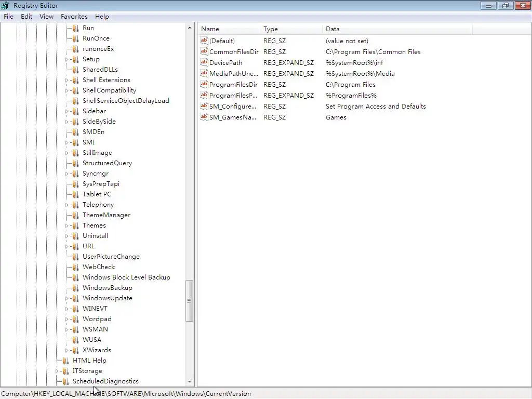Expand the SideBySide key
The height and width of the screenshot is (399, 532).
point(66,122)
